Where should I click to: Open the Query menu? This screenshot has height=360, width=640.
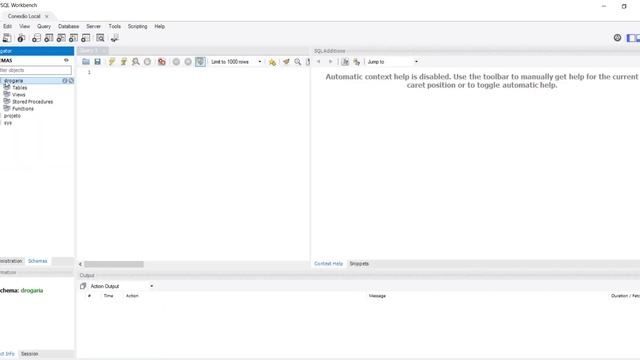pyautogui.click(x=44, y=26)
